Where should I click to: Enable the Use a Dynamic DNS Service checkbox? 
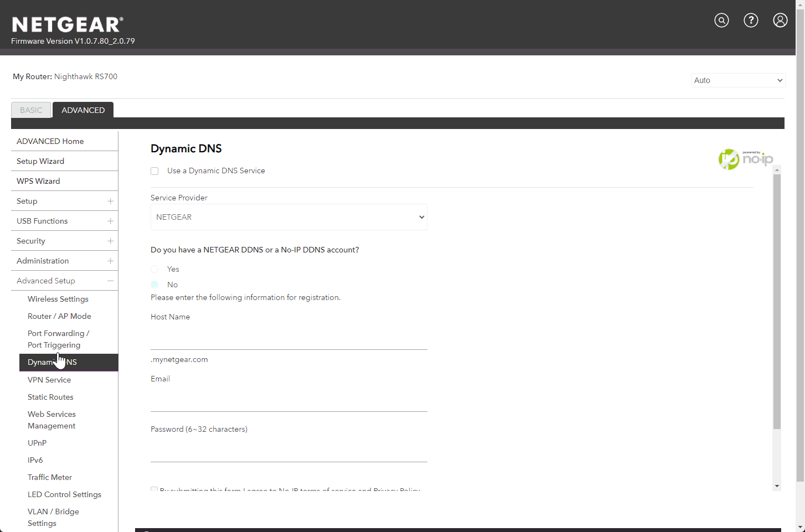tap(154, 171)
